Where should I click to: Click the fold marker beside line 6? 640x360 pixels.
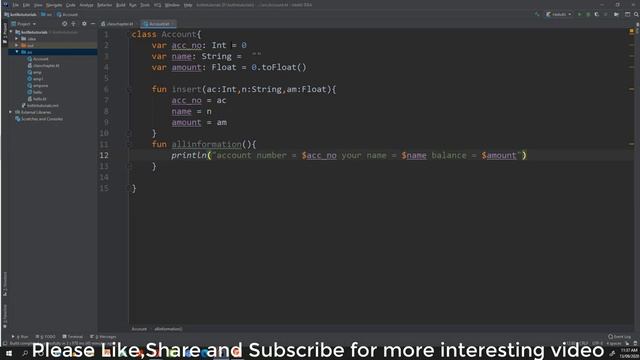click(129, 89)
